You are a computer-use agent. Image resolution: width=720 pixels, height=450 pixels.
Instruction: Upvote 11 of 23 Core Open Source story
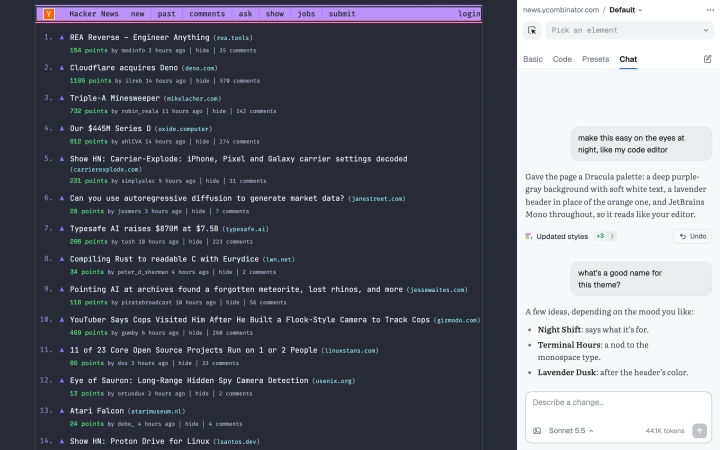62,350
